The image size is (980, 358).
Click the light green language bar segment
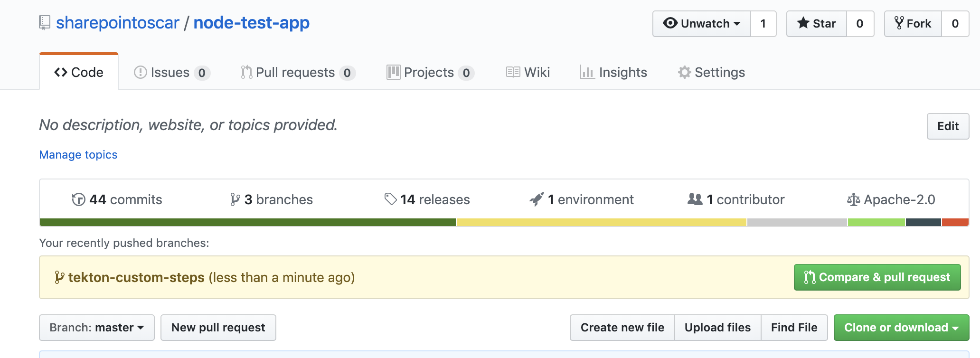tap(876, 222)
